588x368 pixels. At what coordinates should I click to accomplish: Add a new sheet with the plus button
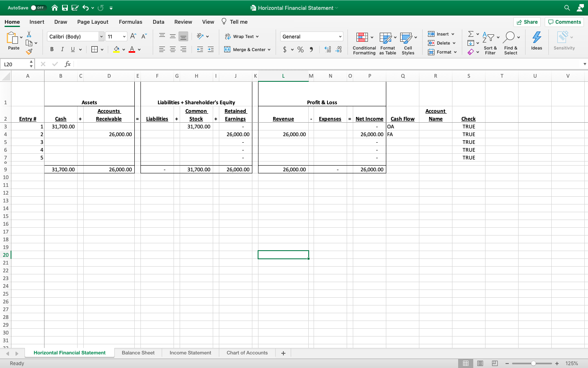(x=283, y=353)
